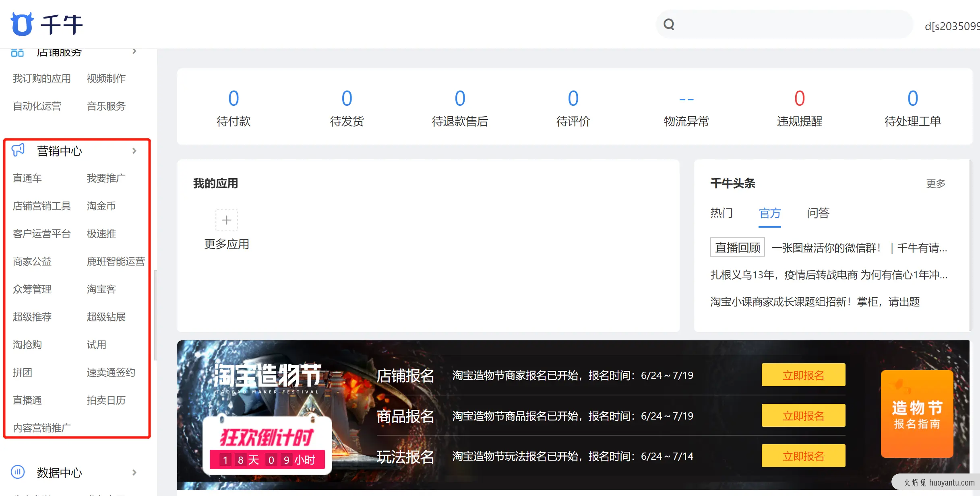Screen dimensions: 980x496
Task: Open 我订购的应用 menu item
Action: [x=42, y=78]
